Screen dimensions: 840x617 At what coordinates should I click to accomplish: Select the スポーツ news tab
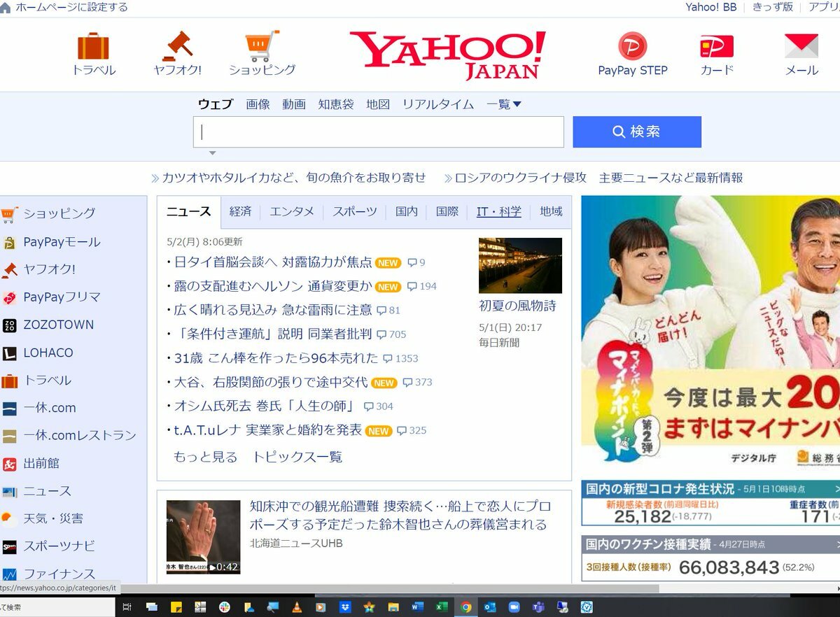coord(355,211)
